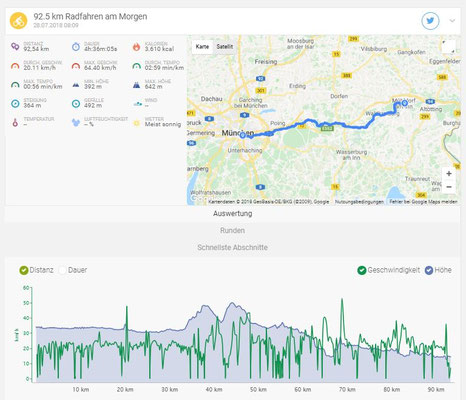Expand the activity options chevron

452,21
